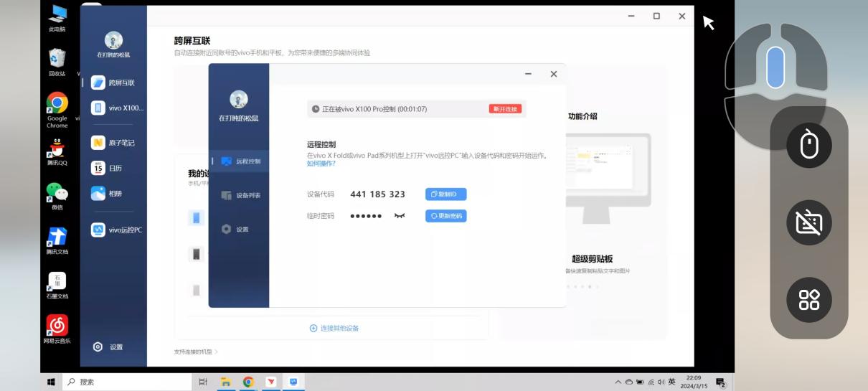Click the connection status clock icon
The height and width of the screenshot is (391, 868).
[316, 109]
